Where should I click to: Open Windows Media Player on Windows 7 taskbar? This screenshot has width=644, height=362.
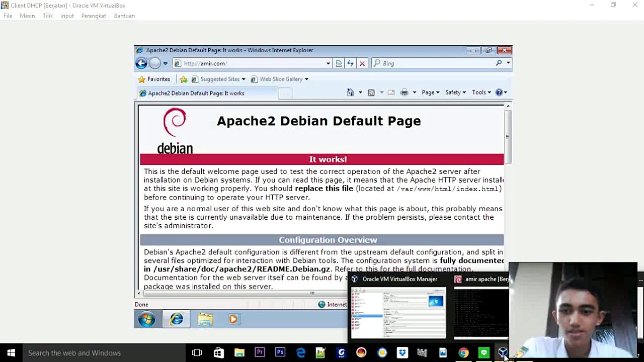pos(233,319)
